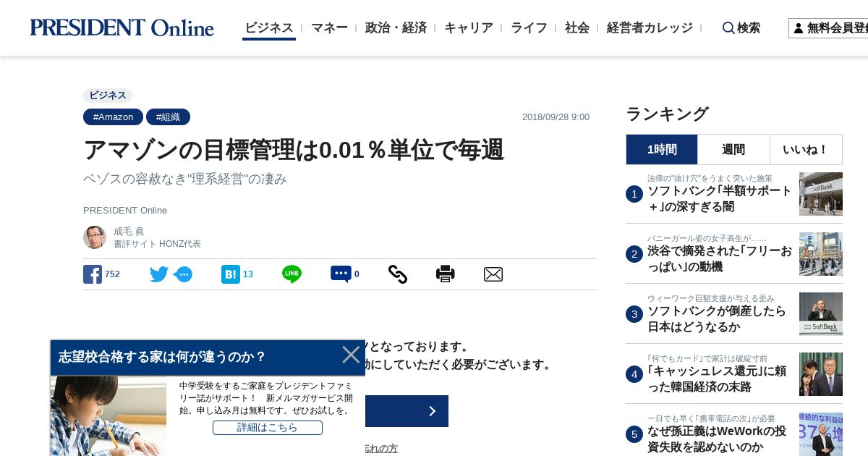The image size is (868, 456).
Task: Click thumbnail for rank 4 article
Action: click(x=821, y=374)
